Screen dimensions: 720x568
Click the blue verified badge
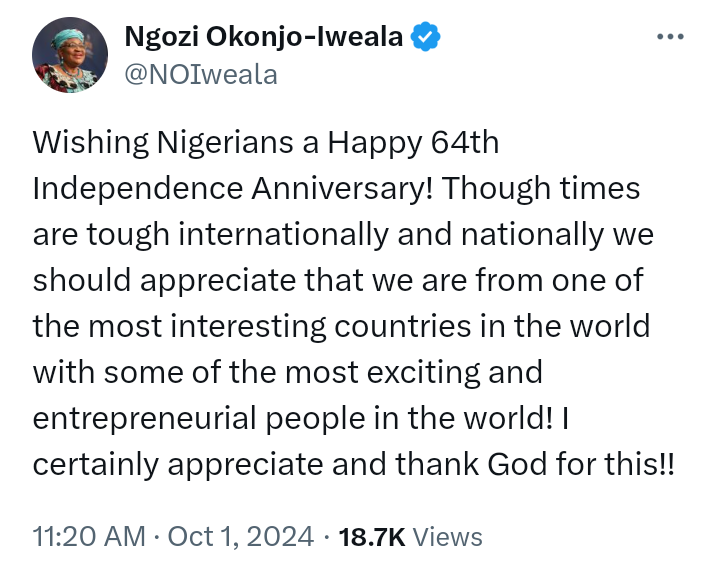tap(425, 36)
